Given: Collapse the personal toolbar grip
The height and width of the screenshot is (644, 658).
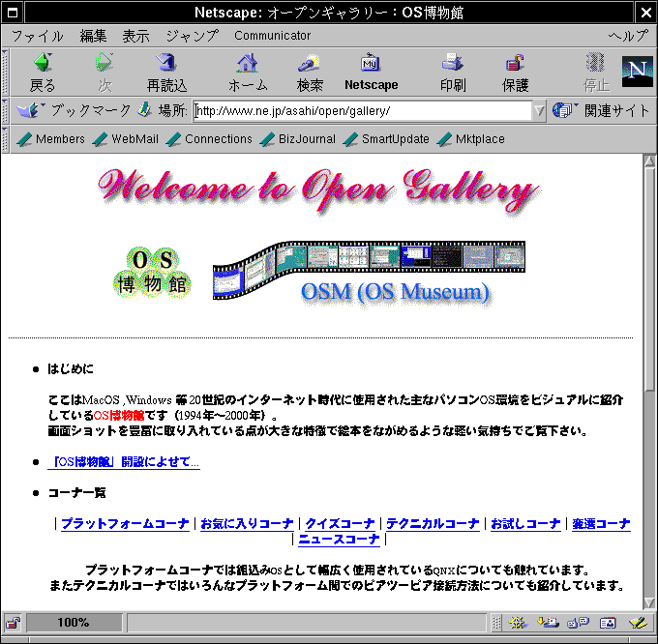Looking at the screenshot, I should pos(5,139).
